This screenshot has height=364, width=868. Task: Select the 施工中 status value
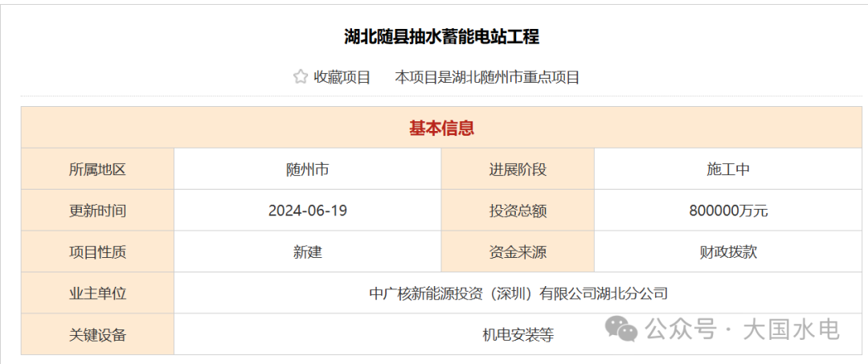(x=728, y=170)
